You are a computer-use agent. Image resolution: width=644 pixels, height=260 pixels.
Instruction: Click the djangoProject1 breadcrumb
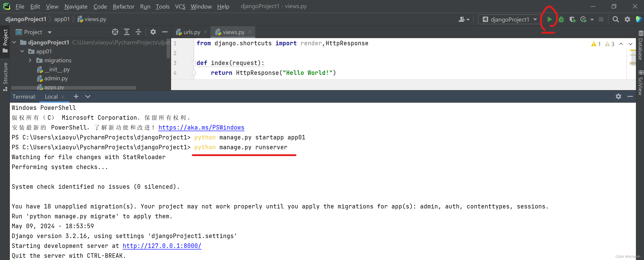point(26,19)
